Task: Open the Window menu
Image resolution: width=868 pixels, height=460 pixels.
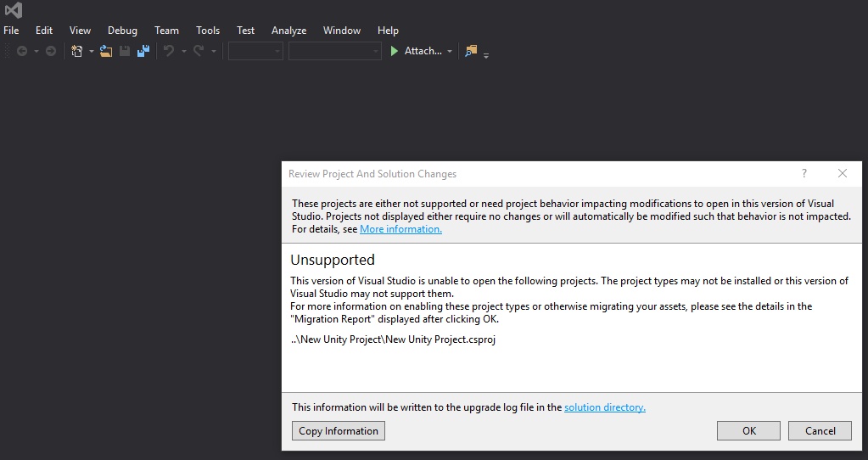Action: click(x=342, y=31)
